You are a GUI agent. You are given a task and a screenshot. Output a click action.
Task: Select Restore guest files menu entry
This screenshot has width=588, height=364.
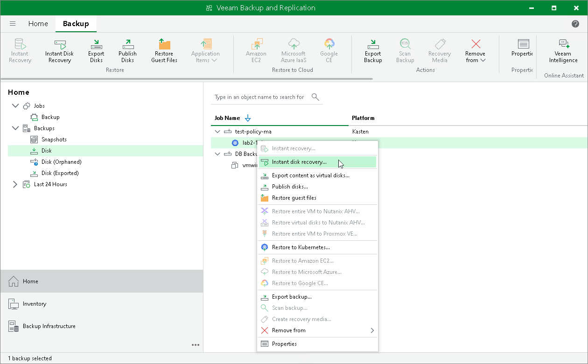317,198
